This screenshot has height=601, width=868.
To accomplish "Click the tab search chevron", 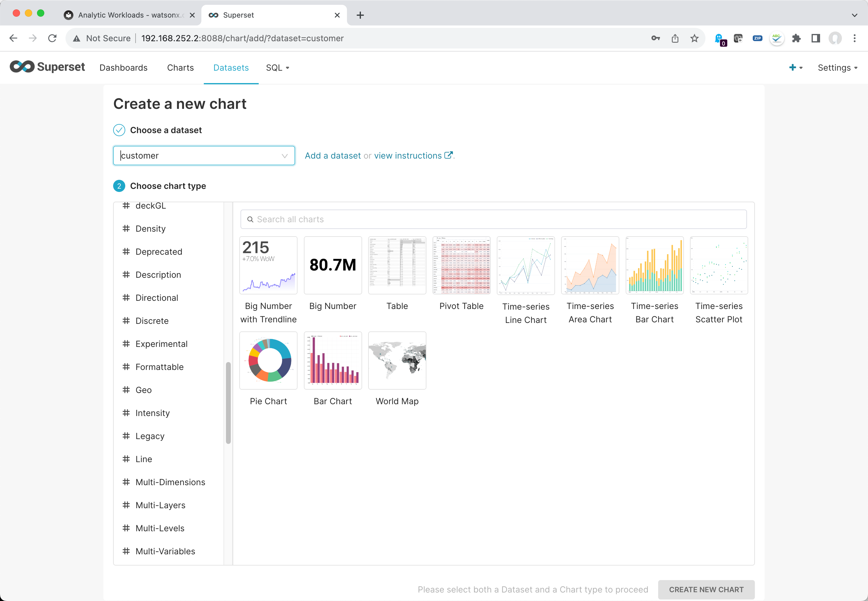I will pos(854,15).
